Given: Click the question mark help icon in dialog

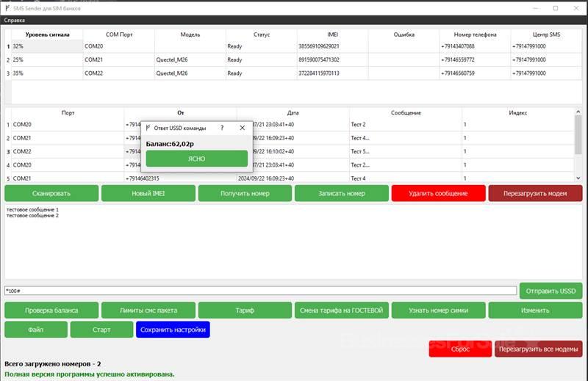Looking at the screenshot, I should pyautogui.click(x=222, y=128).
